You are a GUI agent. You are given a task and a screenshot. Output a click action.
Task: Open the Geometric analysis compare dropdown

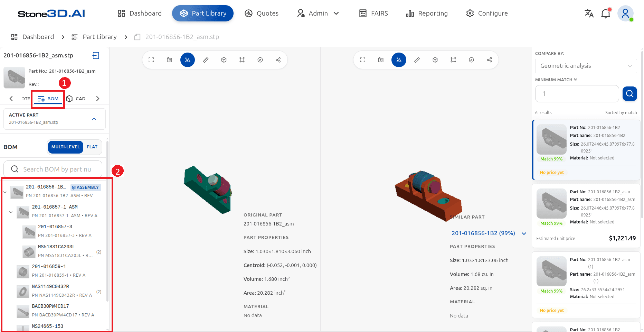pos(586,66)
